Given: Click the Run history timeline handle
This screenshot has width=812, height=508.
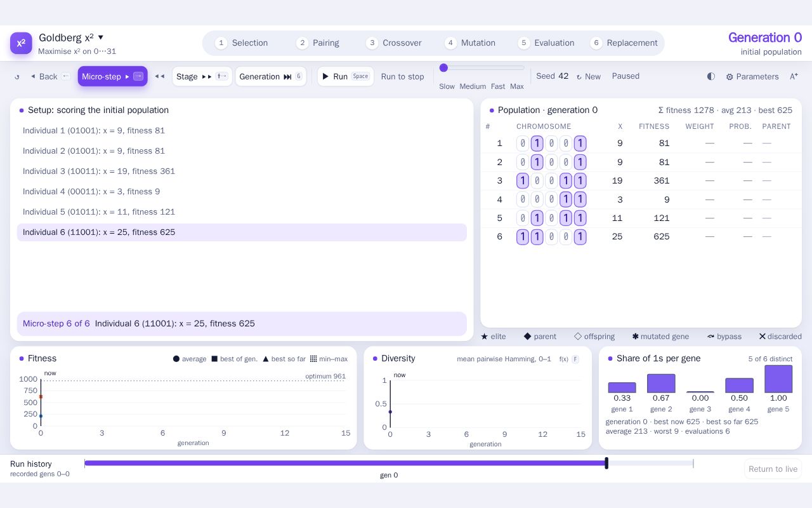Looking at the screenshot, I should [x=606, y=464].
